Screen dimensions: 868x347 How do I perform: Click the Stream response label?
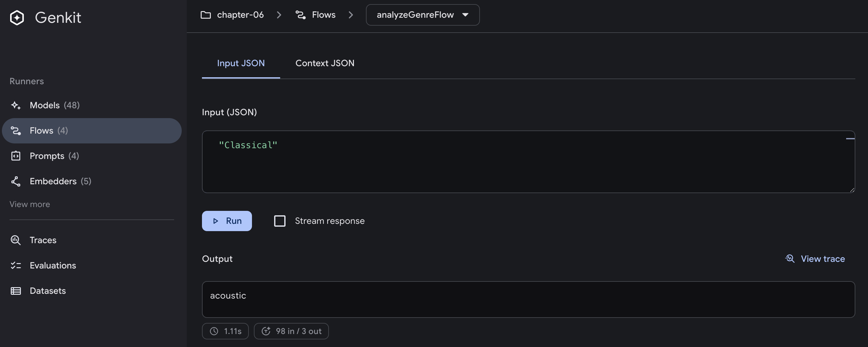pos(330,221)
